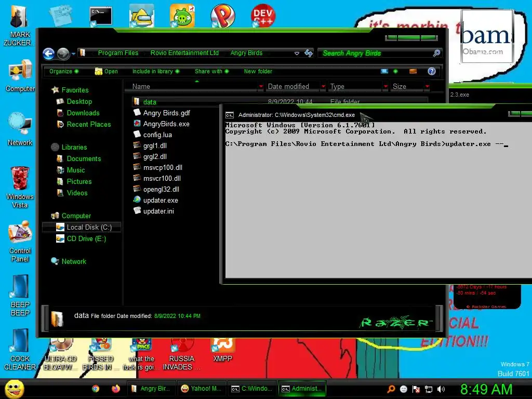Open Recent Places in Favorites

click(88, 125)
